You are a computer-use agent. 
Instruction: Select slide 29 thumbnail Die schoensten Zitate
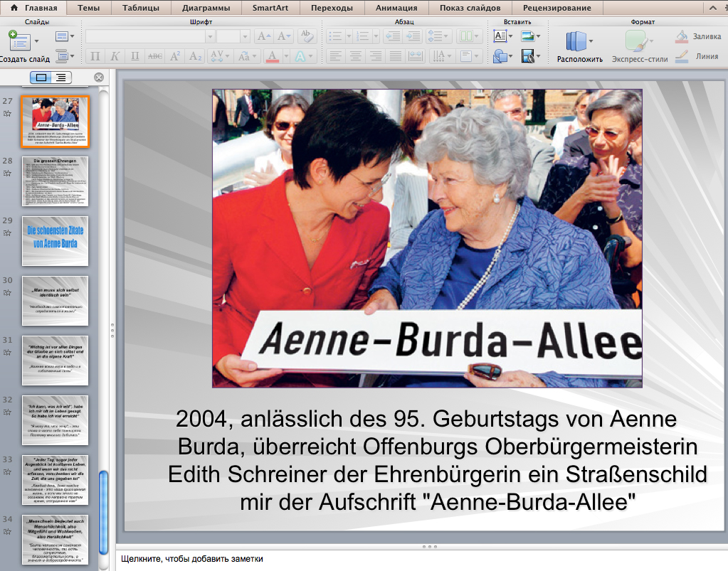pyautogui.click(x=56, y=241)
